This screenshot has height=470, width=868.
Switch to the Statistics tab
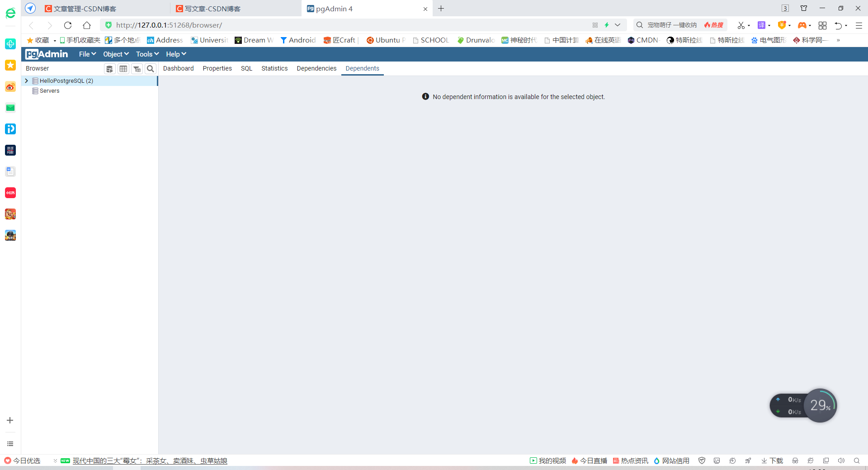(x=274, y=68)
